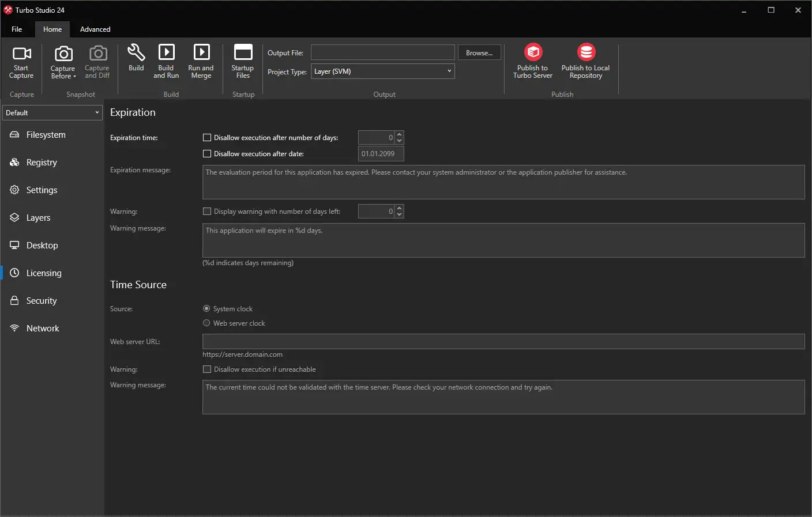Open the File menu
Screen dimensions: 812x517
tap(17, 29)
